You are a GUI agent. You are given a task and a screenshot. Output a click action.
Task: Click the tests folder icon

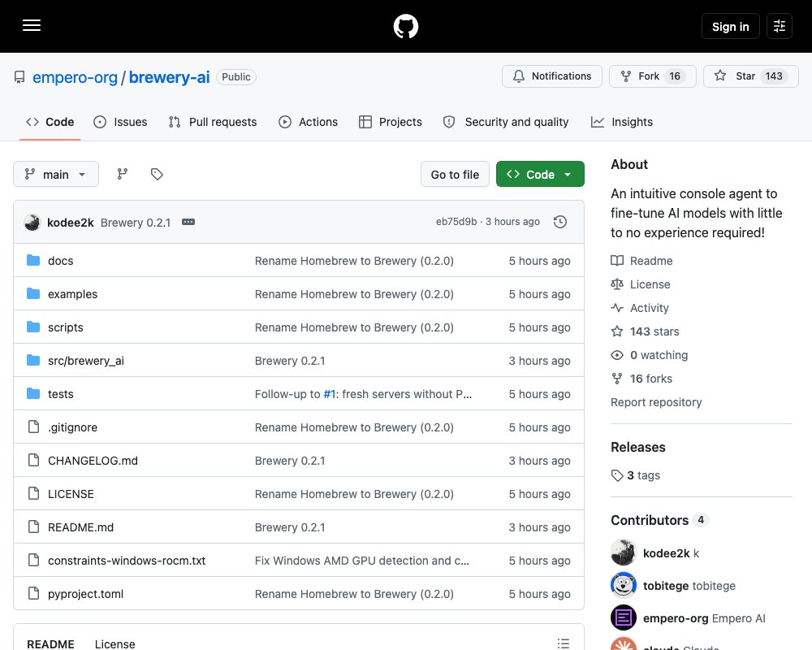[33, 393]
